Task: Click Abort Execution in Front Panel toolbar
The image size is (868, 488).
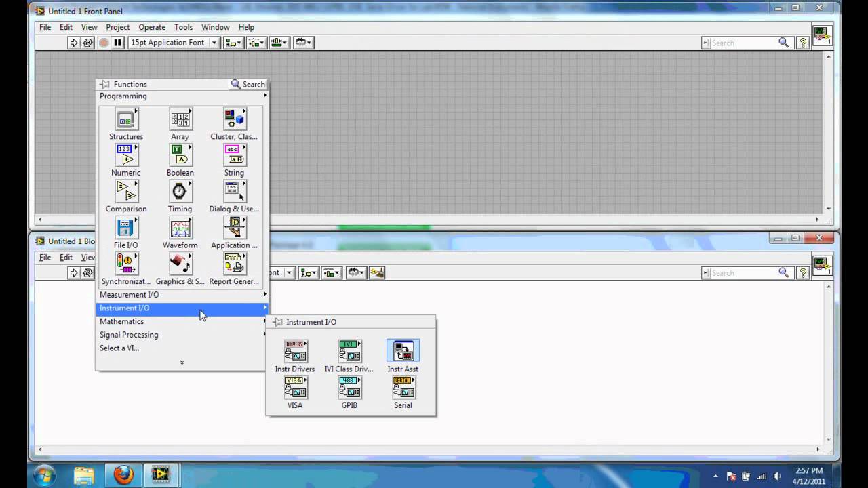Action: (104, 43)
